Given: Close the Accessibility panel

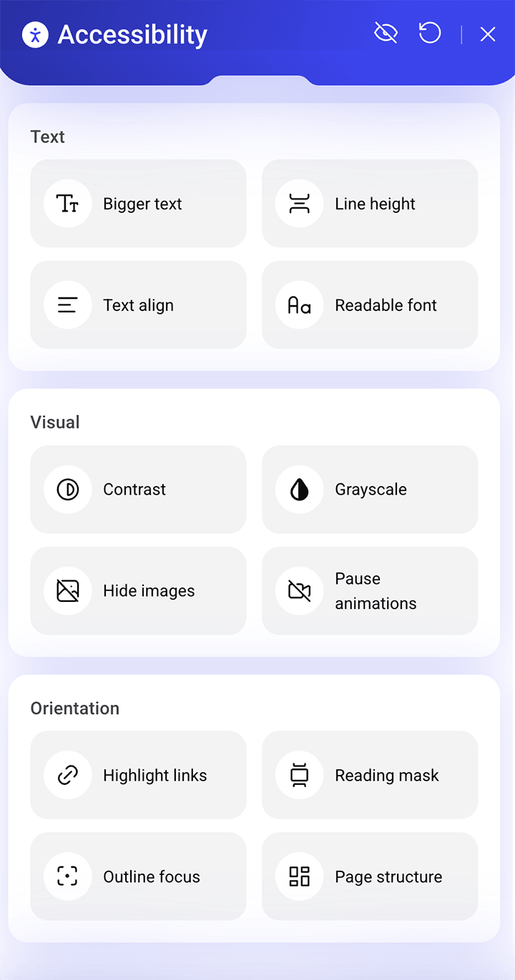Looking at the screenshot, I should tap(488, 34).
